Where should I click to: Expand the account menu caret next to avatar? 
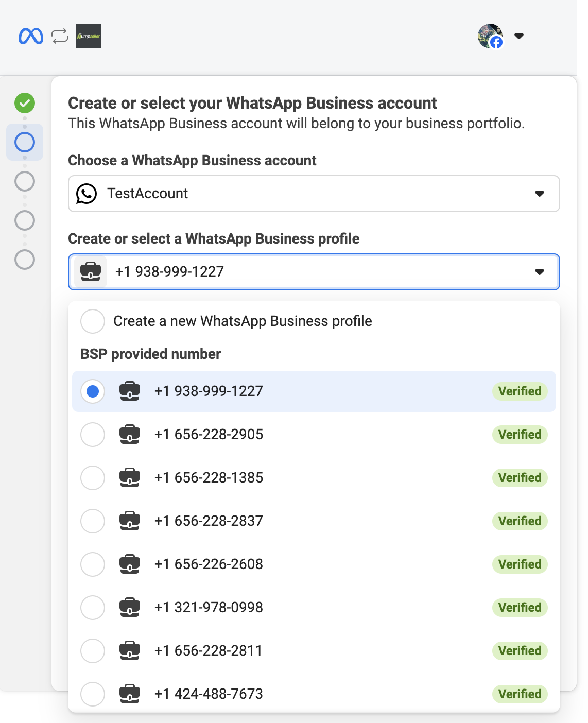click(x=519, y=36)
